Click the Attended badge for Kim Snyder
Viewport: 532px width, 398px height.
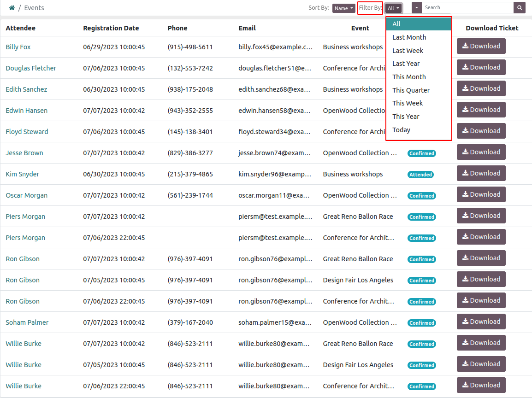420,175
